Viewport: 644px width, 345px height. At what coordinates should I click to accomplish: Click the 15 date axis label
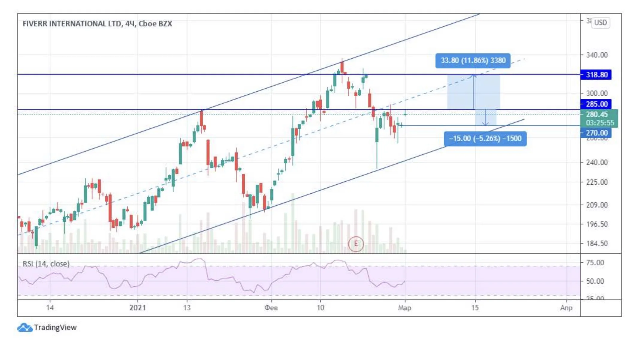coord(475,308)
